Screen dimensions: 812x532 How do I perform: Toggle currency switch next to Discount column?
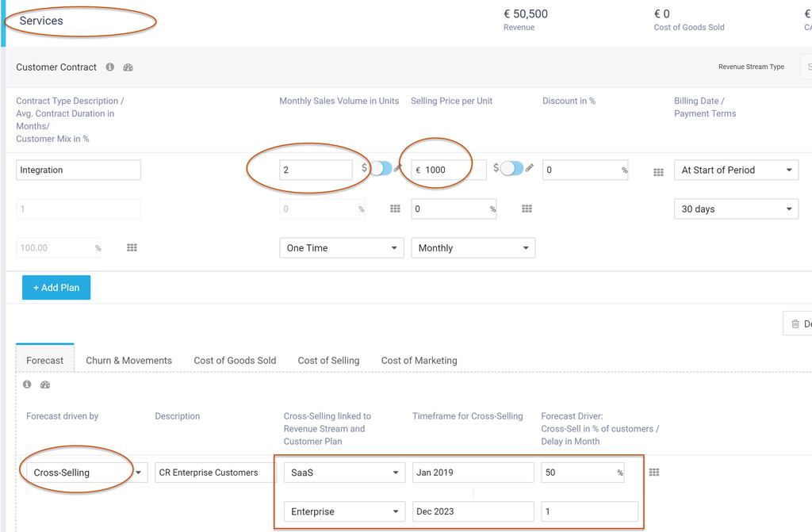pos(511,169)
